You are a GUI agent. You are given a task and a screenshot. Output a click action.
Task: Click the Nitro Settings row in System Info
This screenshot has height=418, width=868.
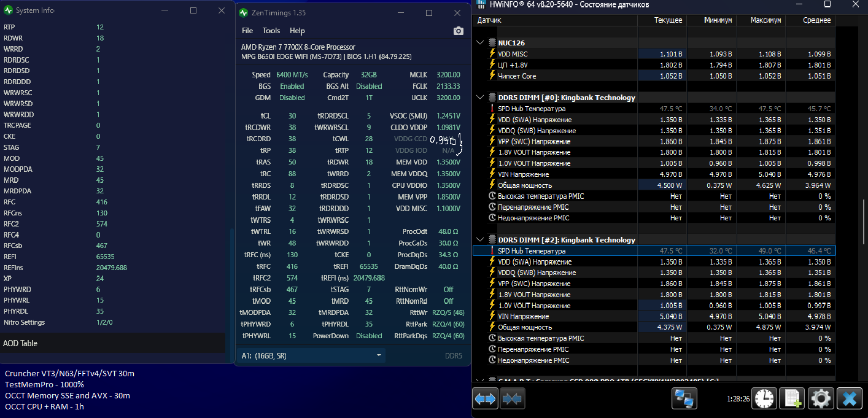coord(113,322)
